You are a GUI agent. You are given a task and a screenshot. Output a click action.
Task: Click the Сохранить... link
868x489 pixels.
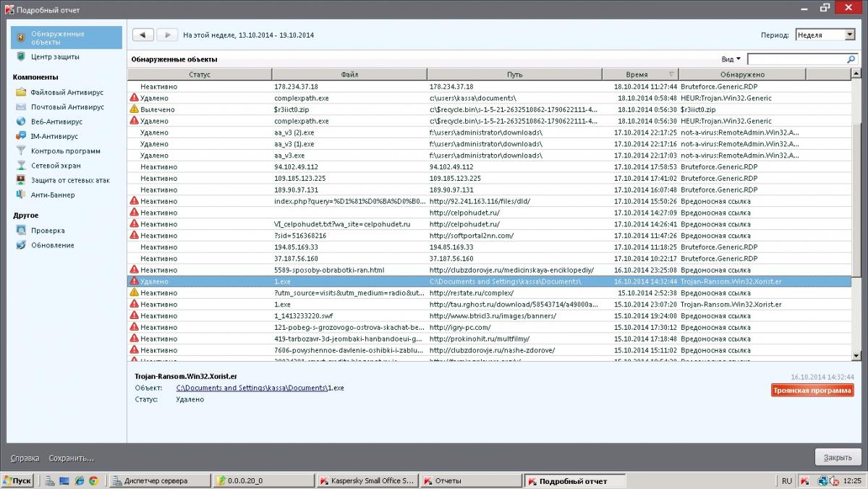(x=71, y=458)
